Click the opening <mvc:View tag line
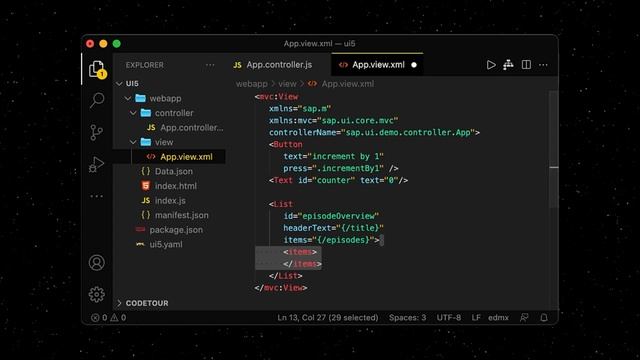 point(276,97)
